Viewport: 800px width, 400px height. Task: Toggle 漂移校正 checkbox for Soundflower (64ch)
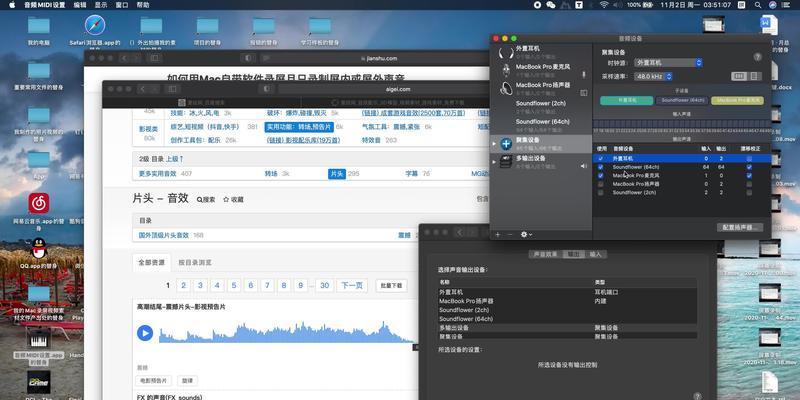pos(749,167)
